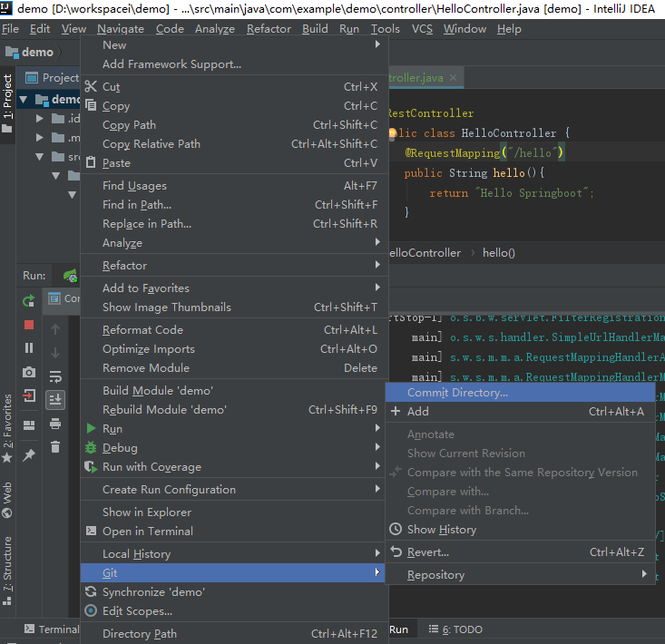Viewport: 665px width, 644px height.
Task: Select Run with Coverage
Action: click(235, 467)
